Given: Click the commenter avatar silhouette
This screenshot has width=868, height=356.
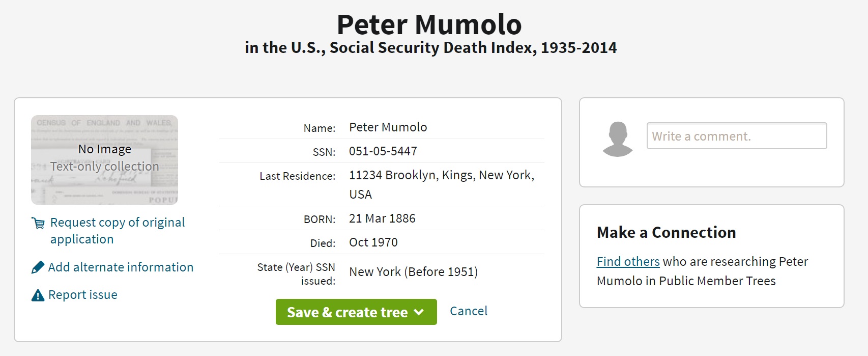Looking at the screenshot, I should coord(617,139).
